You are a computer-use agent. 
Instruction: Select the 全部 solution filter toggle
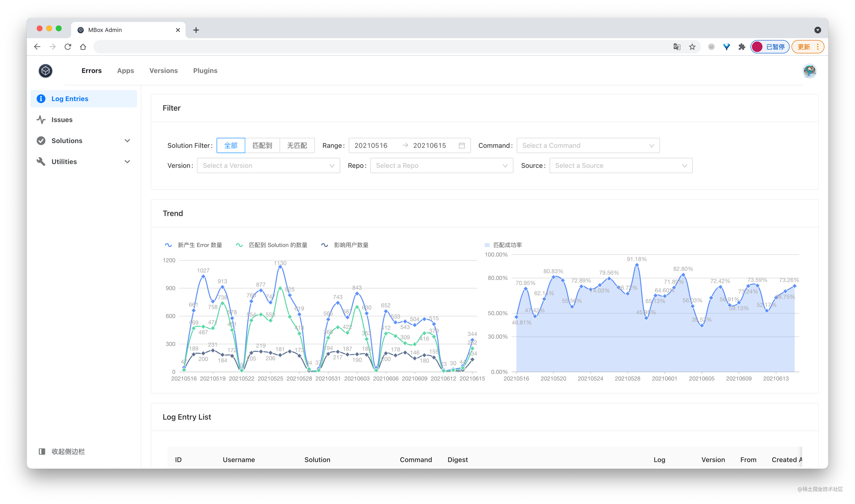230,145
